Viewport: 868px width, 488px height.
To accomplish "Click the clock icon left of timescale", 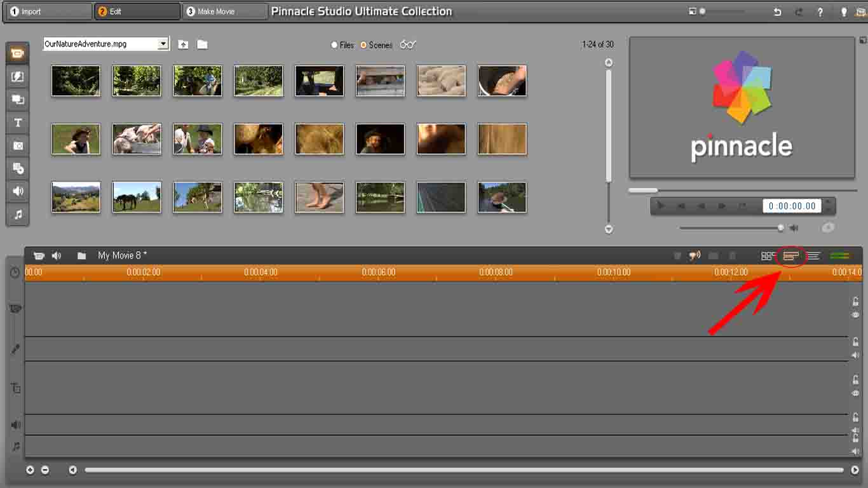I will (x=15, y=273).
